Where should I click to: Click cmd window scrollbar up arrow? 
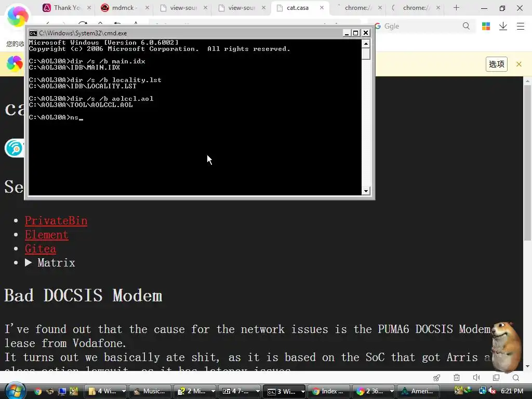(x=366, y=44)
